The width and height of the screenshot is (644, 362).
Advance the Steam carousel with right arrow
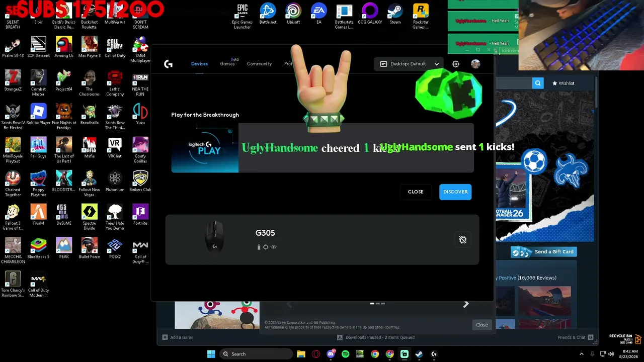466,304
